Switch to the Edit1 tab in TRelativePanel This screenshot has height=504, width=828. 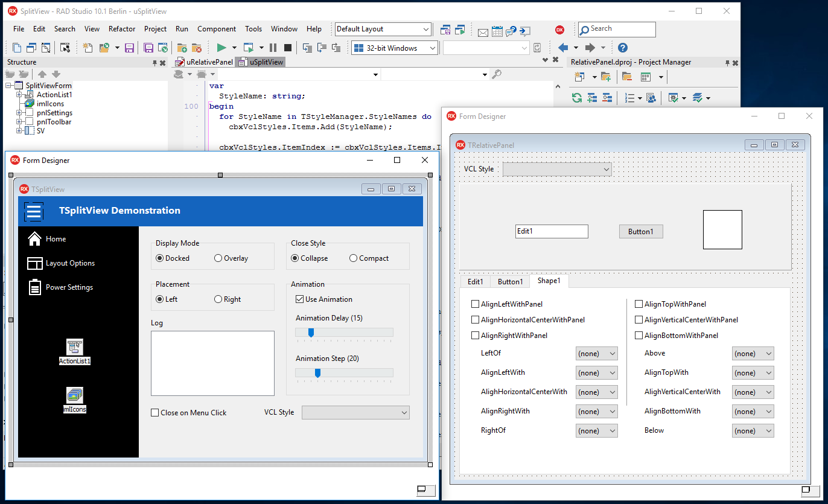click(x=476, y=282)
